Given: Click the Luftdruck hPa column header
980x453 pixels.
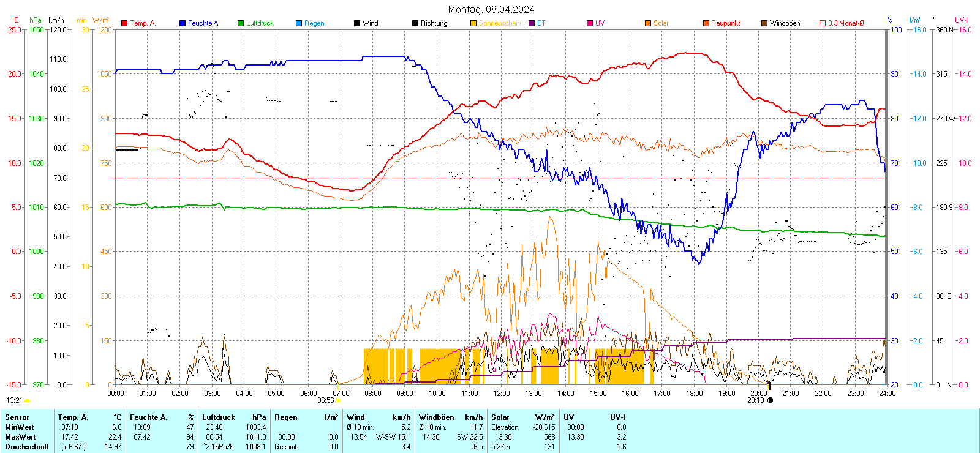Looking at the screenshot, I should [x=234, y=417].
